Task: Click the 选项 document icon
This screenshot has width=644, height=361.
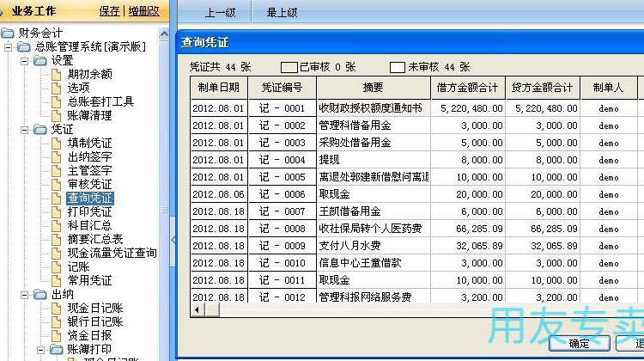Action: point(57,88)
